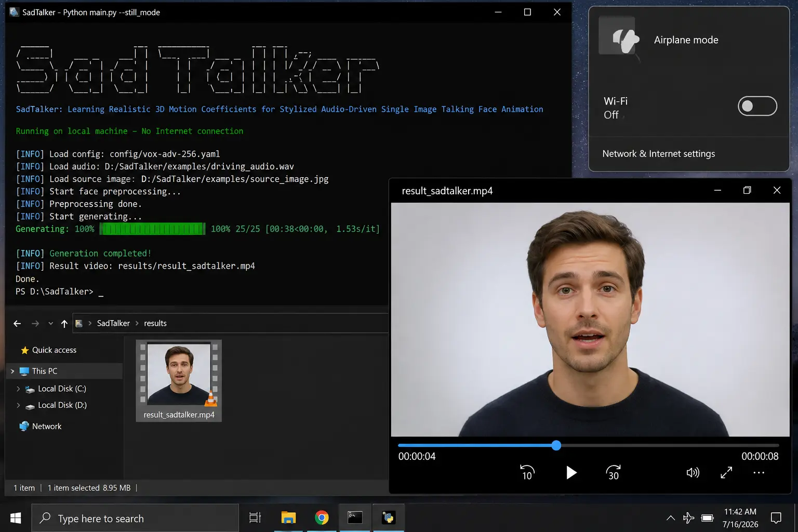
Task: Play the result_sadtalker.mp4 video
Action: pyautogui.click(x=571, y=473)
